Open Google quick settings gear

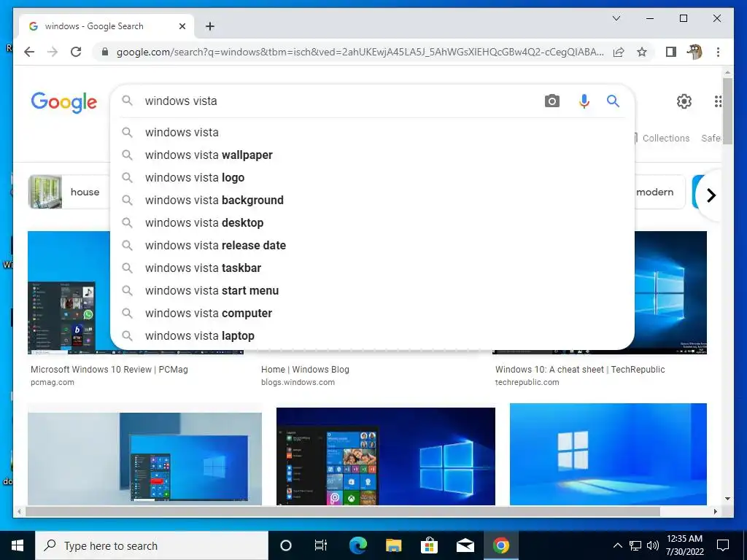coord(684,101)
